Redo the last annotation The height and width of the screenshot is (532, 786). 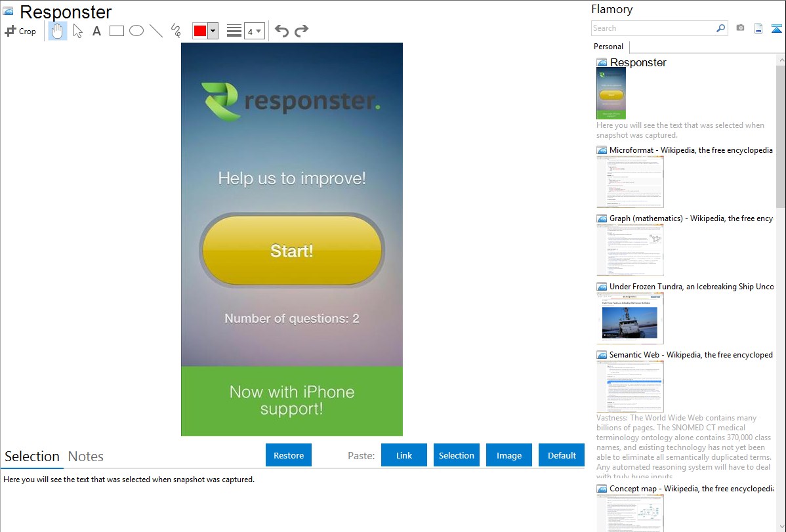301,31
